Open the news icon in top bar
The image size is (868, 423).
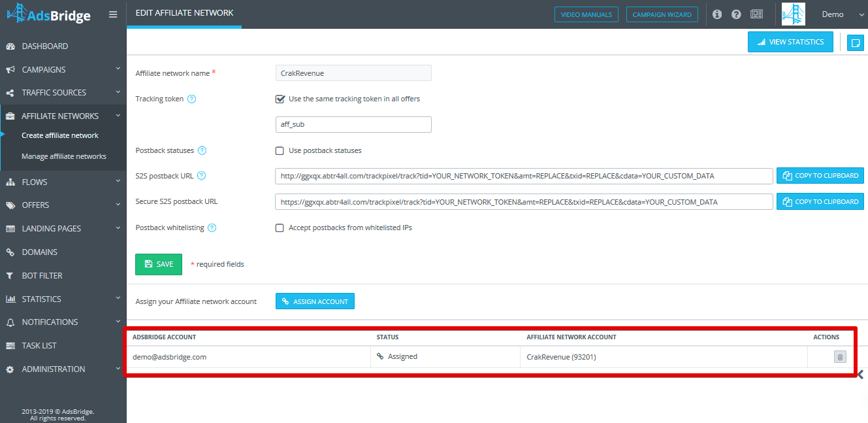[x=756, y=14]
